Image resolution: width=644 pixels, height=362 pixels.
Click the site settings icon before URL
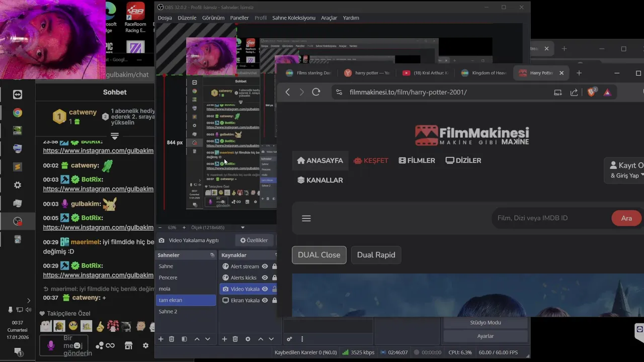339,92
